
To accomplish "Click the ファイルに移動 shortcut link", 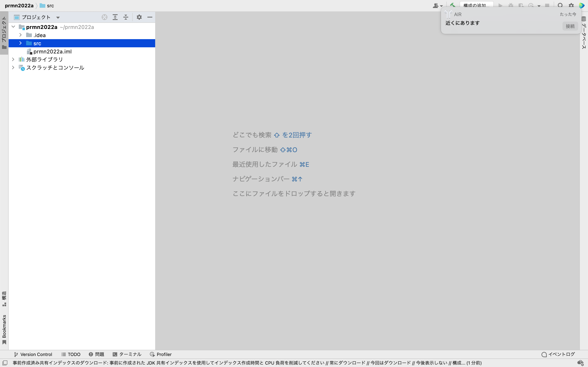I will tap(255, 149).
